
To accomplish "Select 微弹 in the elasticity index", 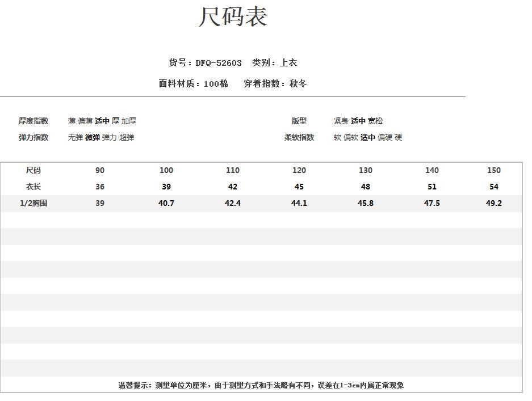I will tap(93, 137).
